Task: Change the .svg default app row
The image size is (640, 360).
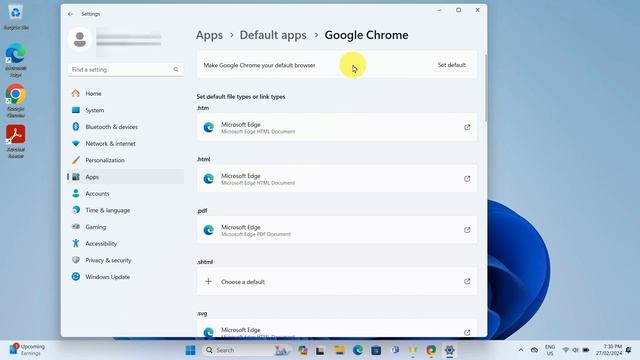Action: click(x=337, y=329)
